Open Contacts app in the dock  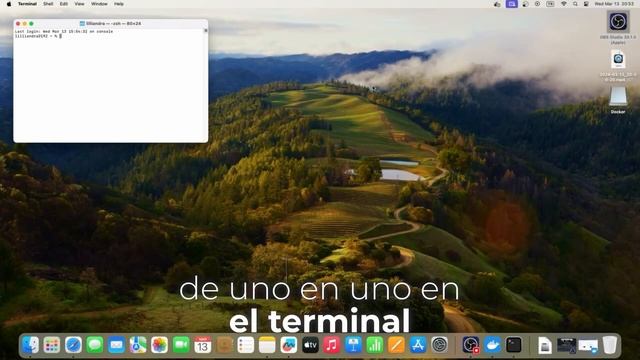click(224, 345)
